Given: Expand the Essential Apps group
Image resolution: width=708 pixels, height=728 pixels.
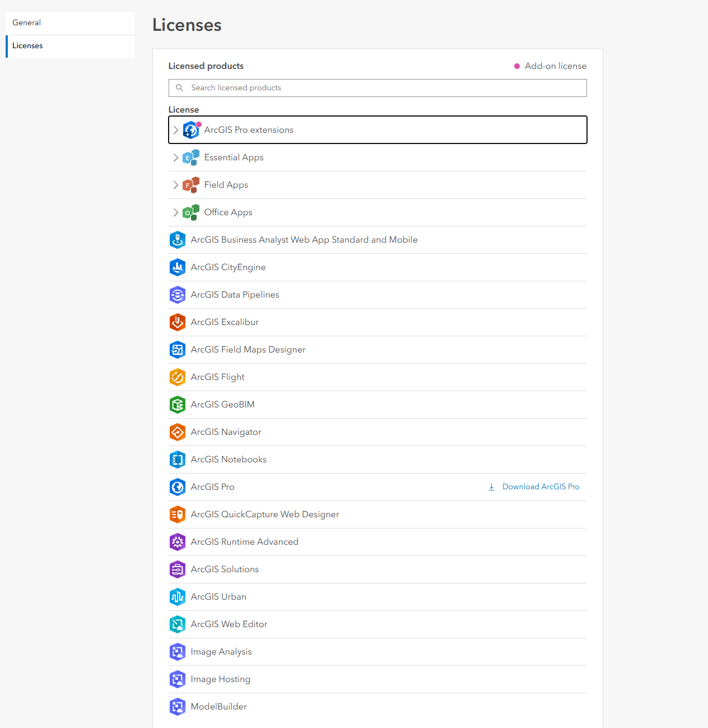Looking at the screenshot, I should tap(176, 157).
